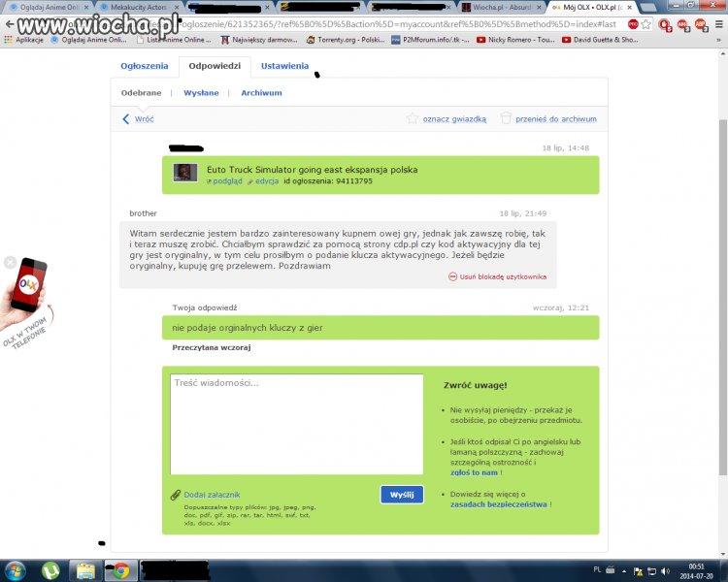Mark message with the star icon
Image resolution: width=728 pixels, height=582 pixels.
point(412,118)
